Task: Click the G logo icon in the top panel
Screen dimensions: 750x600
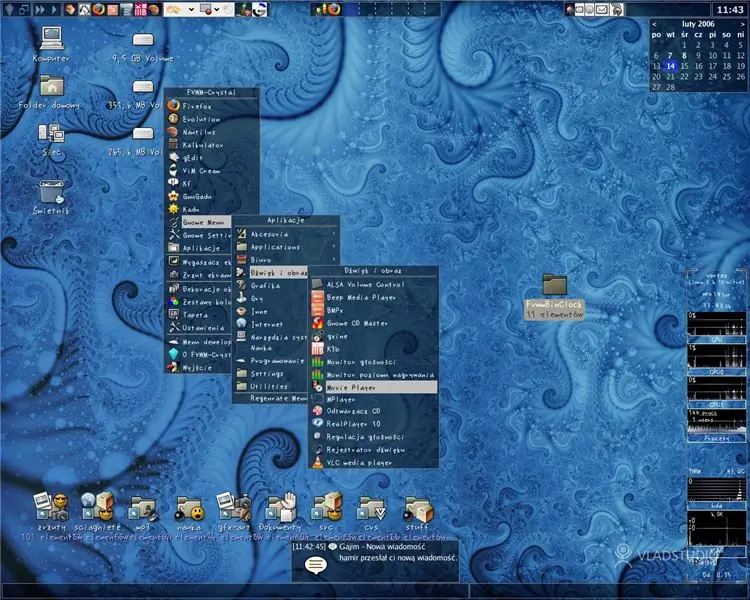Action: (x=260, y=9)
